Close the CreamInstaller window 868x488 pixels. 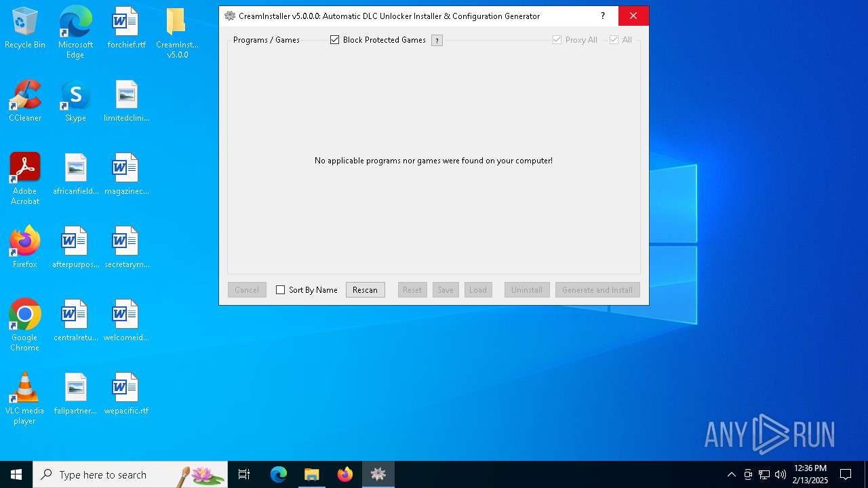(633, 16)
